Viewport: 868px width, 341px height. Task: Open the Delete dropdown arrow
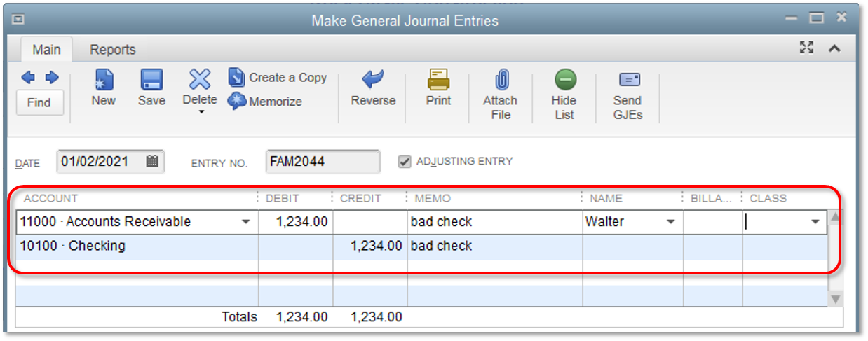pos(201,111)
